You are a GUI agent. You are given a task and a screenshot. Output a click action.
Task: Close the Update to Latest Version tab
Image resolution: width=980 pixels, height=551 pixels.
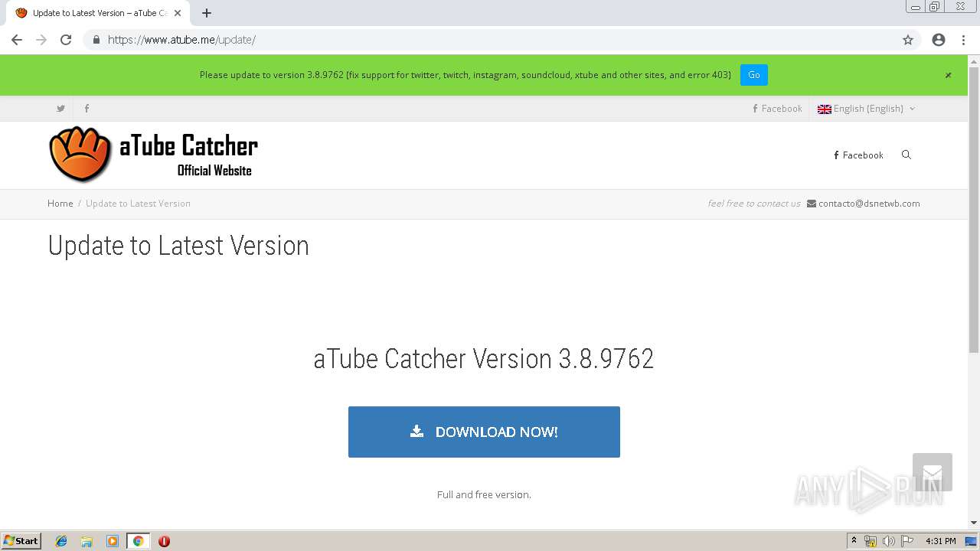pyautogui.click(x=178, y=13)
